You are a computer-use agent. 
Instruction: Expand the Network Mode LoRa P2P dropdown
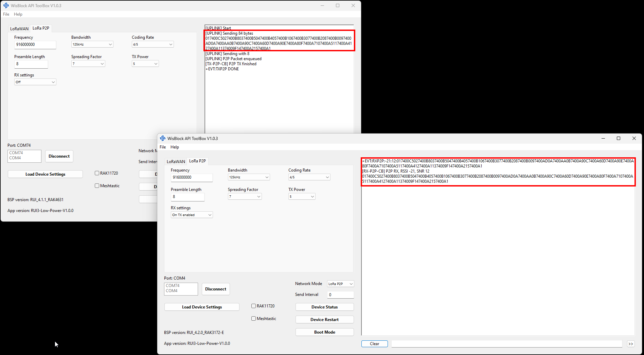click(340, 284)
